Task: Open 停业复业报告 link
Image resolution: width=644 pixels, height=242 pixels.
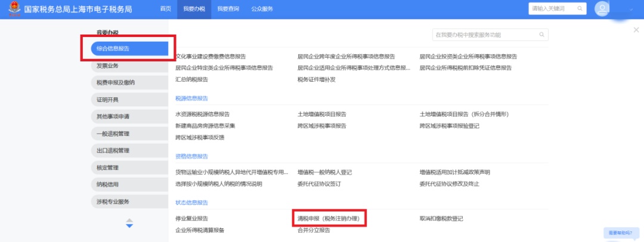Action: pos(192,219)
